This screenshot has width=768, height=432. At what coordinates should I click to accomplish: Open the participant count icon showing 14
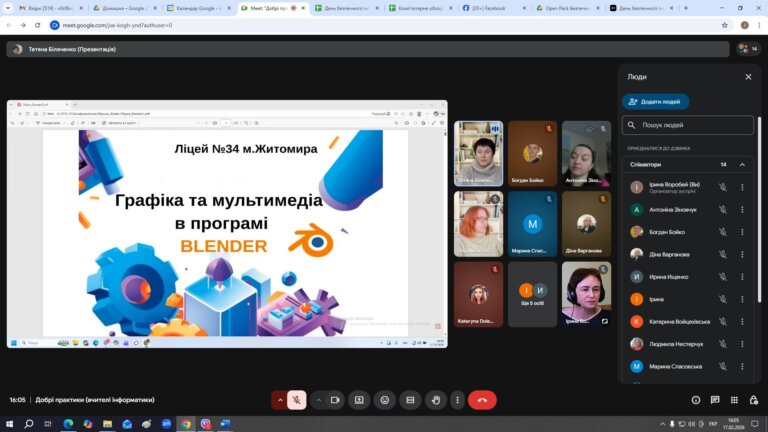point(748,49)
